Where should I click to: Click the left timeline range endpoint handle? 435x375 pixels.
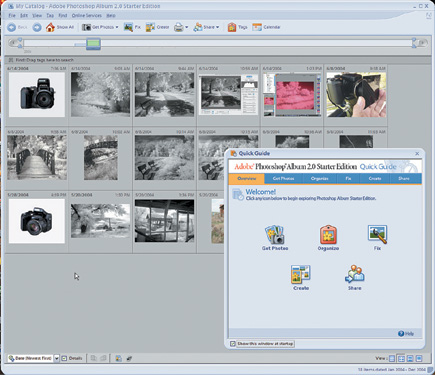[x=20, y=43]
